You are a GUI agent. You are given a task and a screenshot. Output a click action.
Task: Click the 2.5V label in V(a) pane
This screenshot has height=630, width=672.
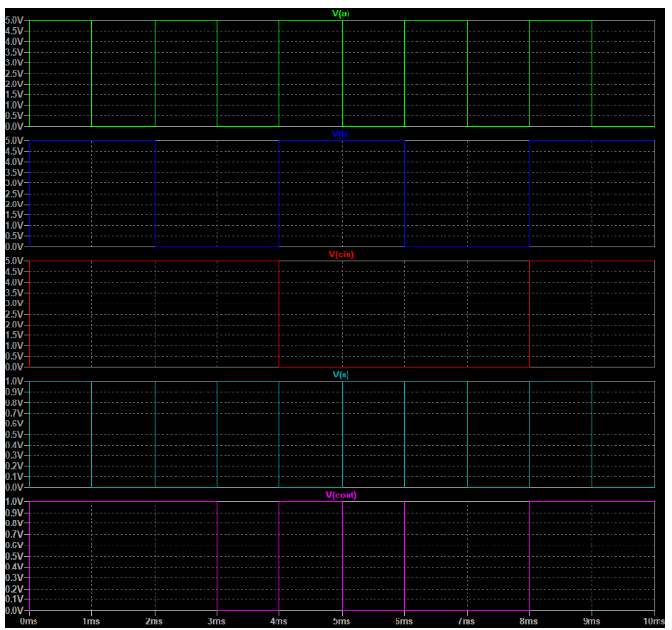[14, 73]
